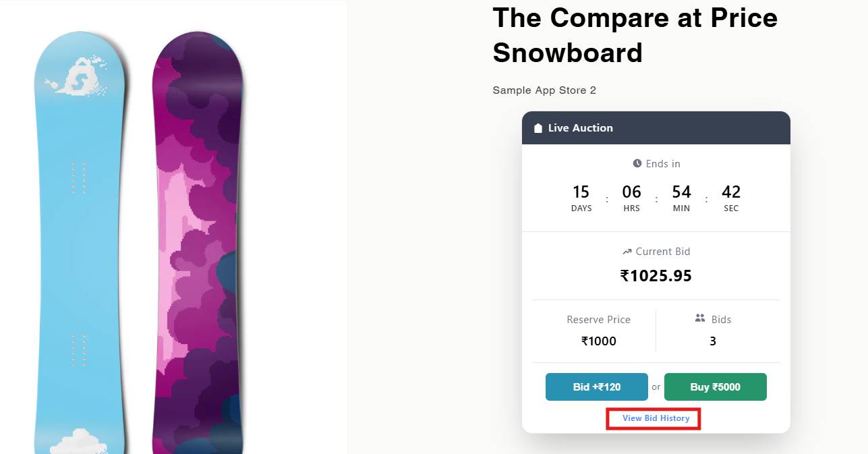Viewport: 868px width, 454px height.
Task: Click the trending arrow icon by Current Bid
Action: (x=627, y=252)
